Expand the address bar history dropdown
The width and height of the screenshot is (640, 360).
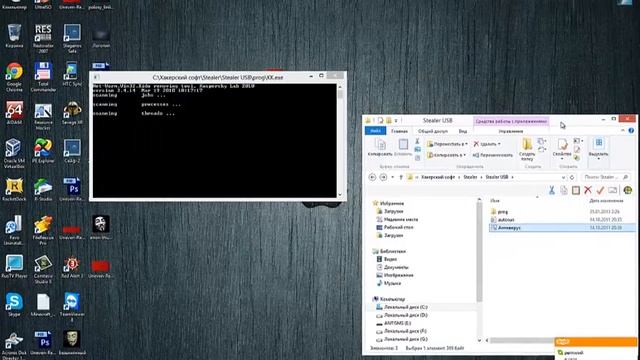click(x=564, y=177)
